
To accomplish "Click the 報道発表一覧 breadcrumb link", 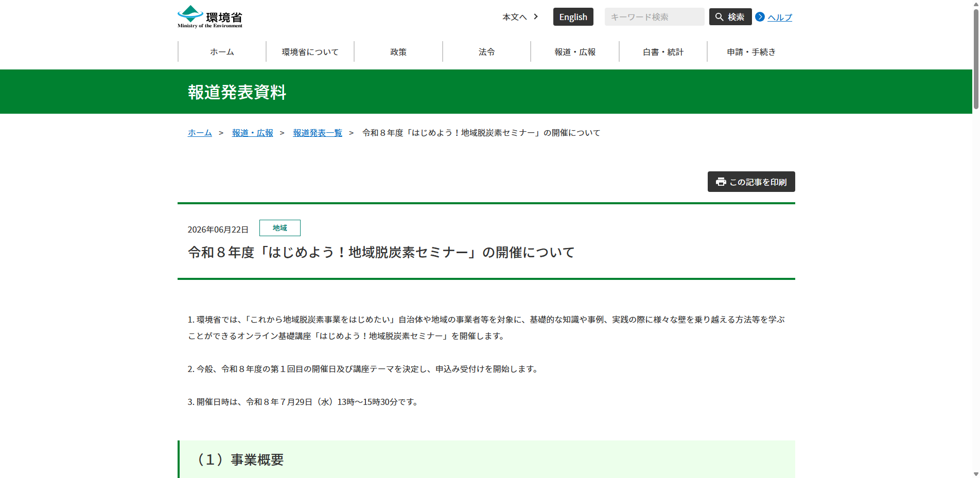I will click(x=318, y=133).
